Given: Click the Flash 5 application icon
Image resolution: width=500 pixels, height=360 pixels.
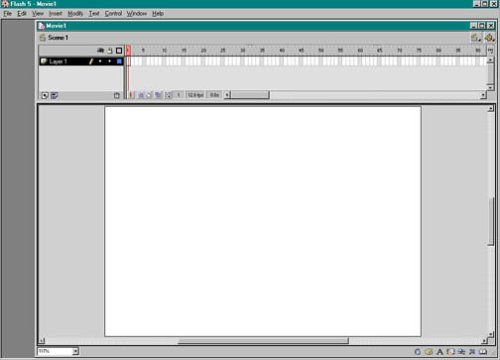Looking at the screenshot, I should click(x=5, y=4).
